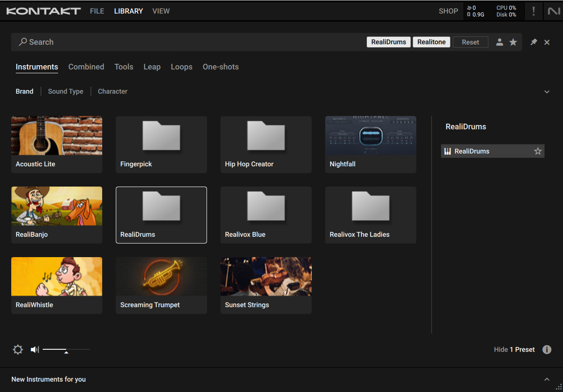Adjust the preview volume slider
The width and height of the screenshot is (563, 392).
coord(66,350)
